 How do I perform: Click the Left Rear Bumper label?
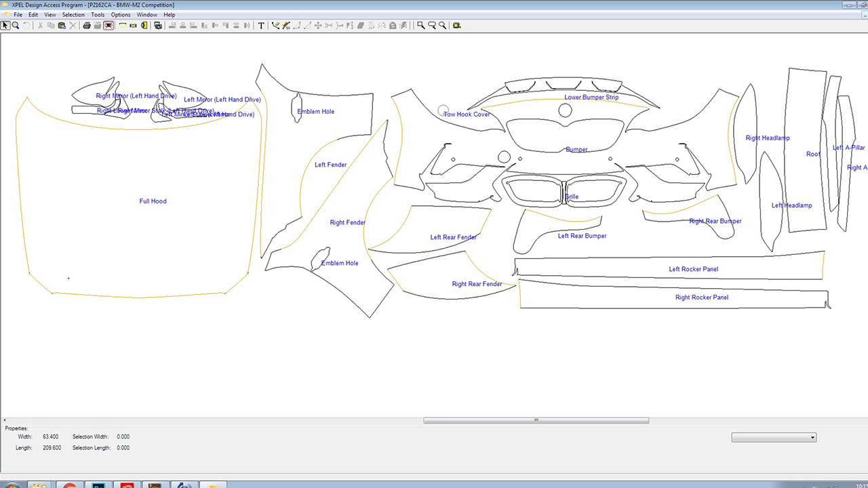coord(582,236)
